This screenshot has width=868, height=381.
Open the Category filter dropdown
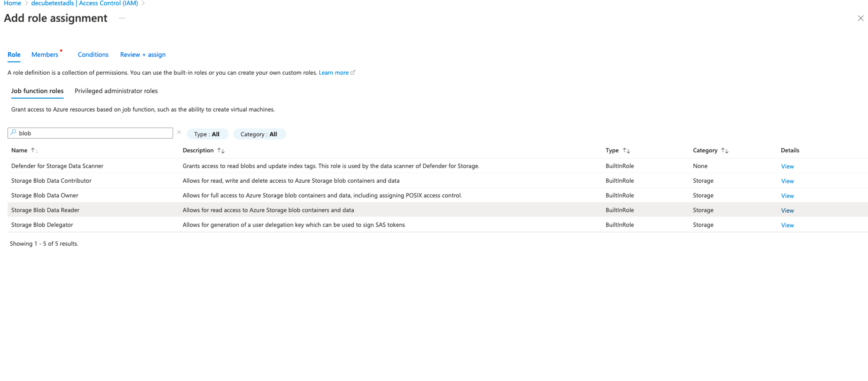pos(259,134)
